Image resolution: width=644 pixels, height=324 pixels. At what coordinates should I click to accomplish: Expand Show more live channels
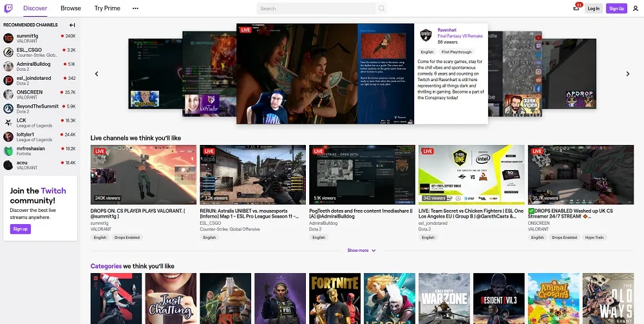(x=361, y=250)
